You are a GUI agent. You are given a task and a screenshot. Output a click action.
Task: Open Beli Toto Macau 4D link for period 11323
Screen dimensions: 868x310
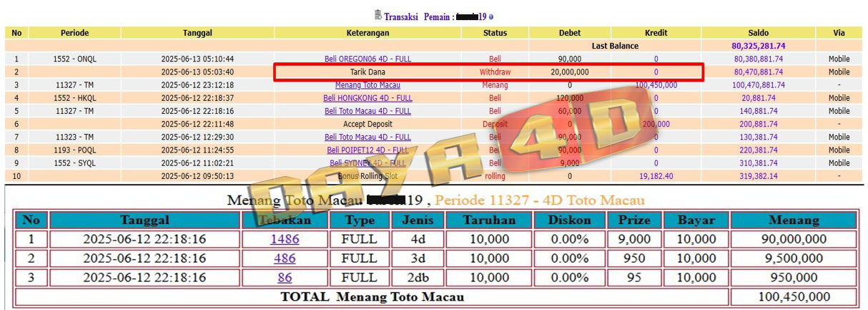pyautogui.click(x=368, y=137)
